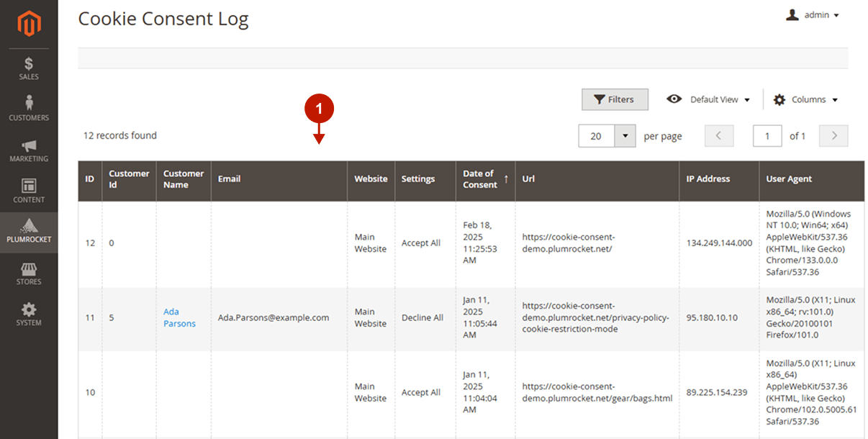Image resolution: width=868 pixels, height=439 pixels.
Task: Sort by Customer Name column header
Action: pos(183,179)
